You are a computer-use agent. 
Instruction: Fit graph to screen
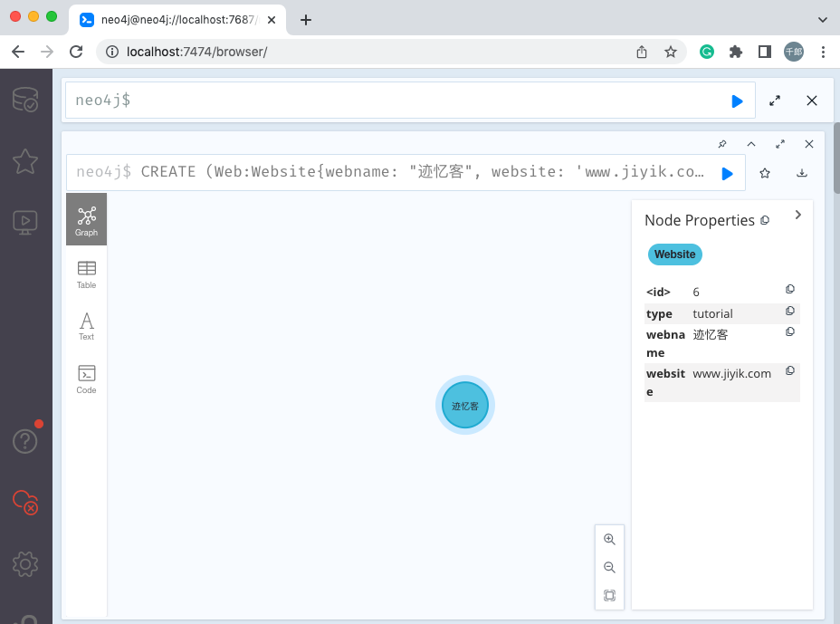point(610,596)
